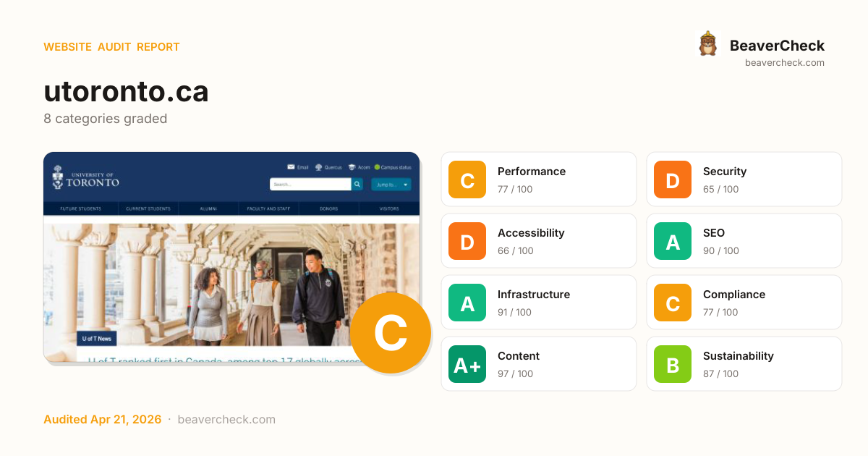Click the University of Toronto website thumbnail
Viewport: 868px width, 456px height.
[x=231, y=257]
